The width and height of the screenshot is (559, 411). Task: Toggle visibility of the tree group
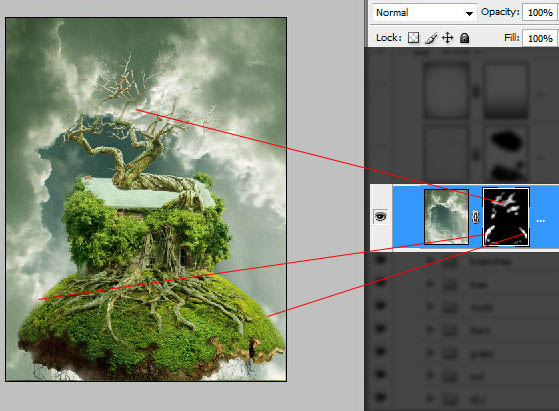click(381, 284)
